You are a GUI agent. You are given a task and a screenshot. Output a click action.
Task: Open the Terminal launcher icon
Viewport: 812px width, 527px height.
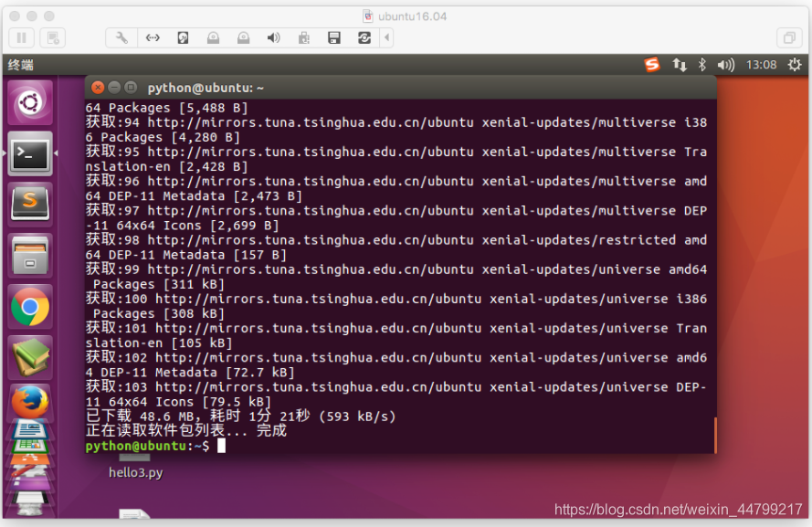[29, 153]
